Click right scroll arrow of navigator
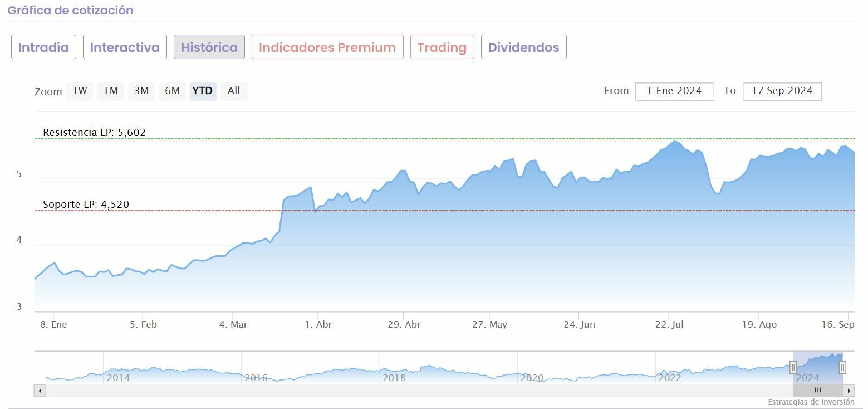The image size is (868, 409). click(x=849, y=391)
